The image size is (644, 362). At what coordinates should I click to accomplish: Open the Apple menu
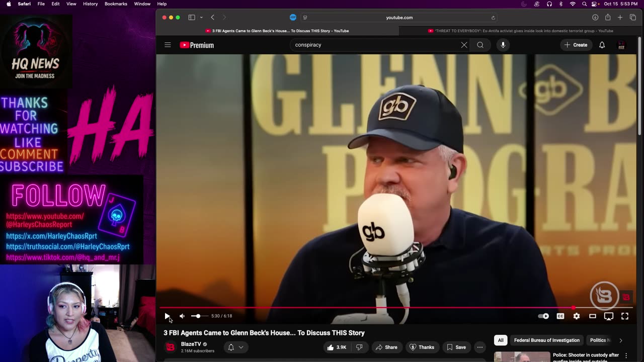pyautogui.click(x=9, y=4)
